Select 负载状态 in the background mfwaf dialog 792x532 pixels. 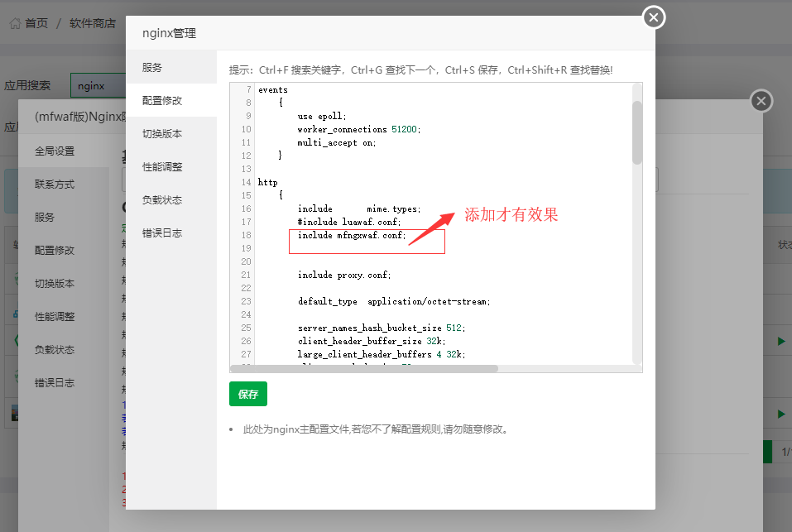[64, 350]
